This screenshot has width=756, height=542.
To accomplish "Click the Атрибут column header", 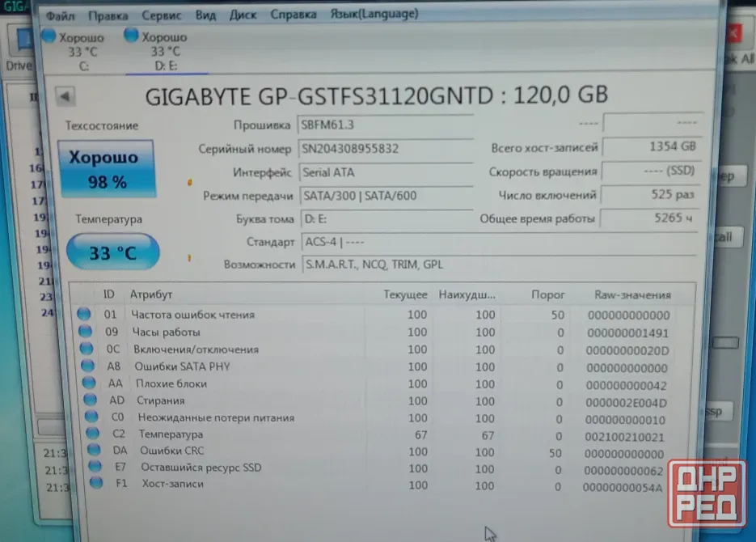I will 151,294.
